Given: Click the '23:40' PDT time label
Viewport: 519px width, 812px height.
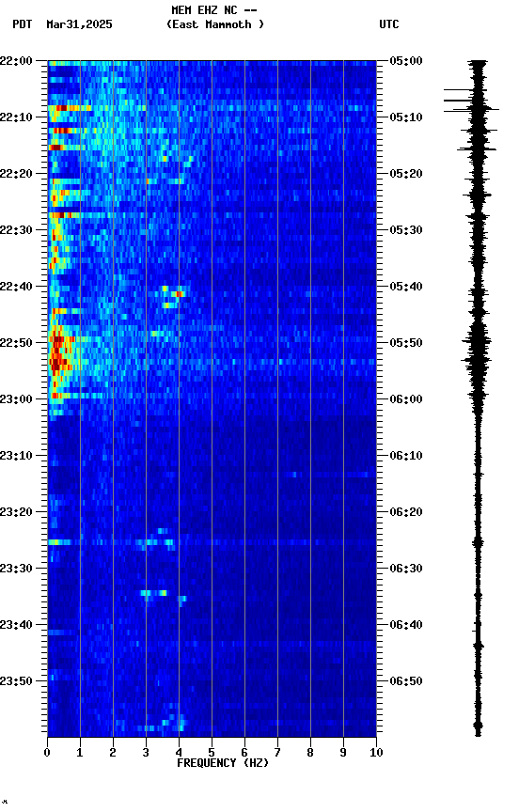Looking at the screenshot, I should tap(16, 625).
